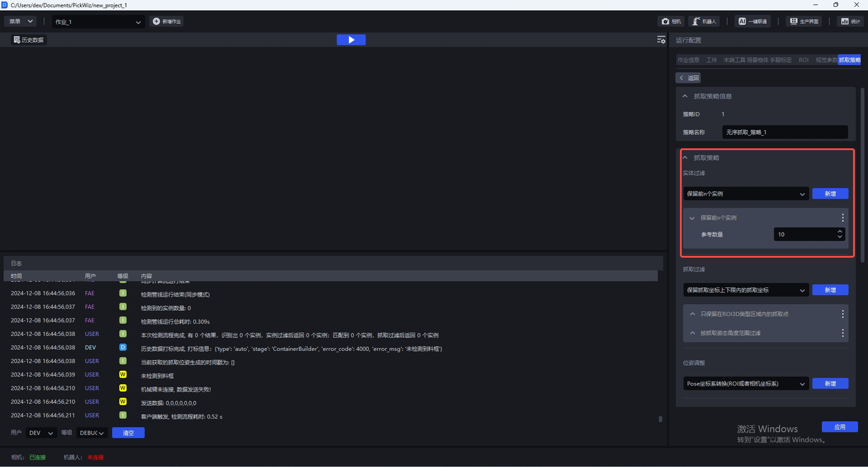
Task: Open the 统计 statistics panel
Action: [850, 22]
